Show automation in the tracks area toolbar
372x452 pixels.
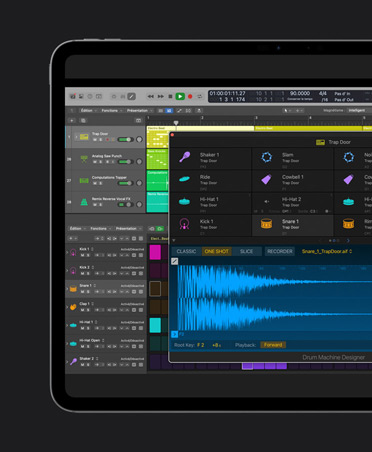click(179, 110)
